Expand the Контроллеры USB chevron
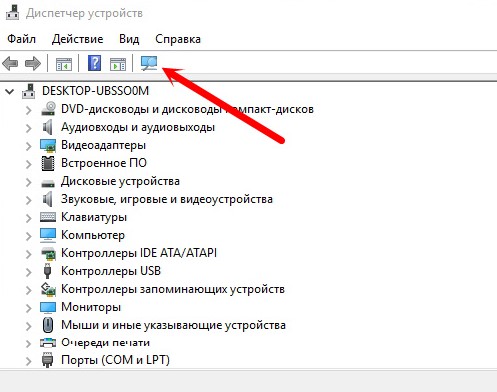The image size is (497, 392). [x=29, y=272]
